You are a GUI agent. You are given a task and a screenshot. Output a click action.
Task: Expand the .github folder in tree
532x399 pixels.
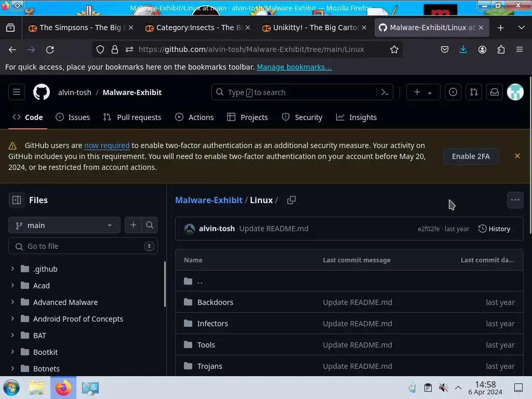point(12,269)
